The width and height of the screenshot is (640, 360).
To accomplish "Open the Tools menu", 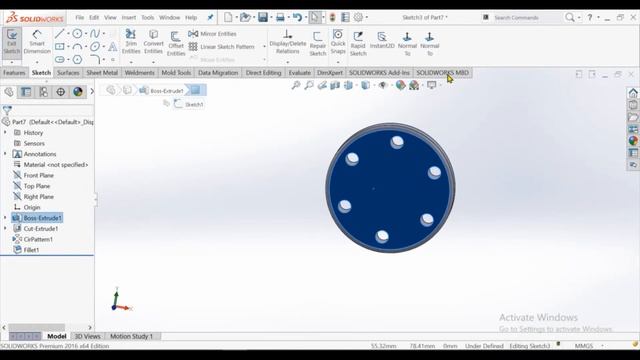I will coord(147,18).
